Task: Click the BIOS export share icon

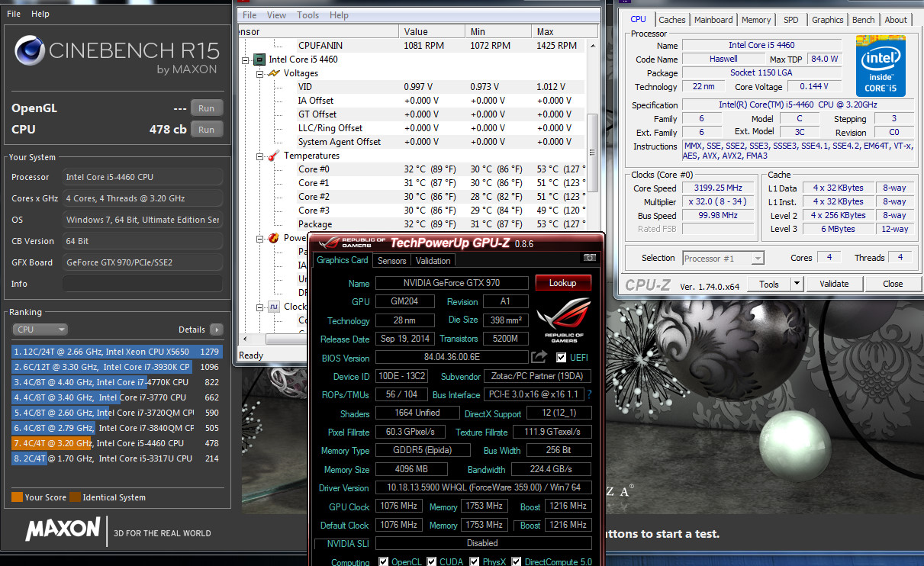Action: click(x=539, y=357)
